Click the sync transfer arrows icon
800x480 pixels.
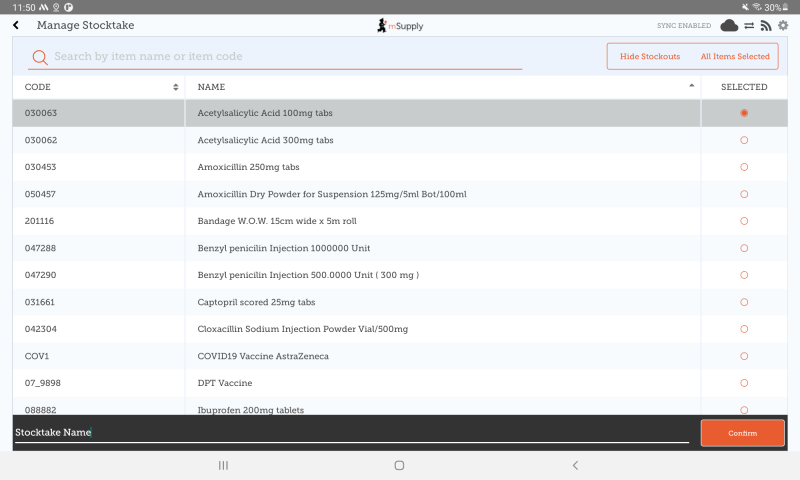[749, 25]
